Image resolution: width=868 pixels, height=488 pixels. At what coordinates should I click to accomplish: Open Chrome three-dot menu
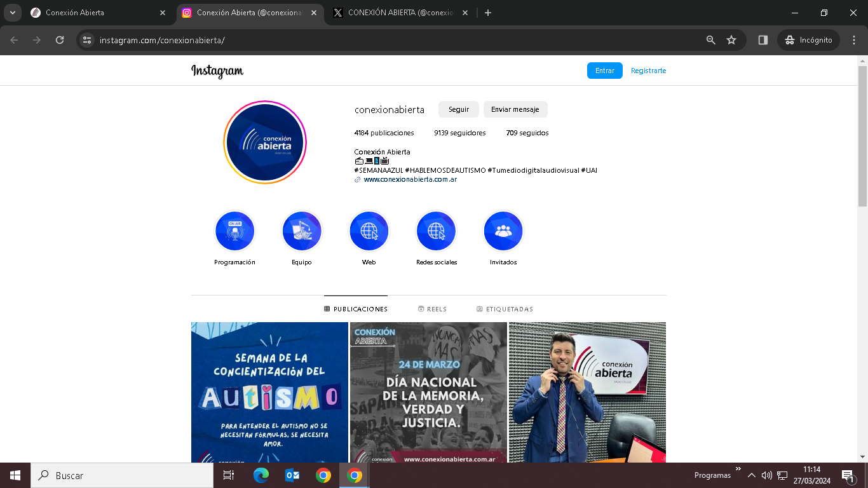[x=854, y=40]
